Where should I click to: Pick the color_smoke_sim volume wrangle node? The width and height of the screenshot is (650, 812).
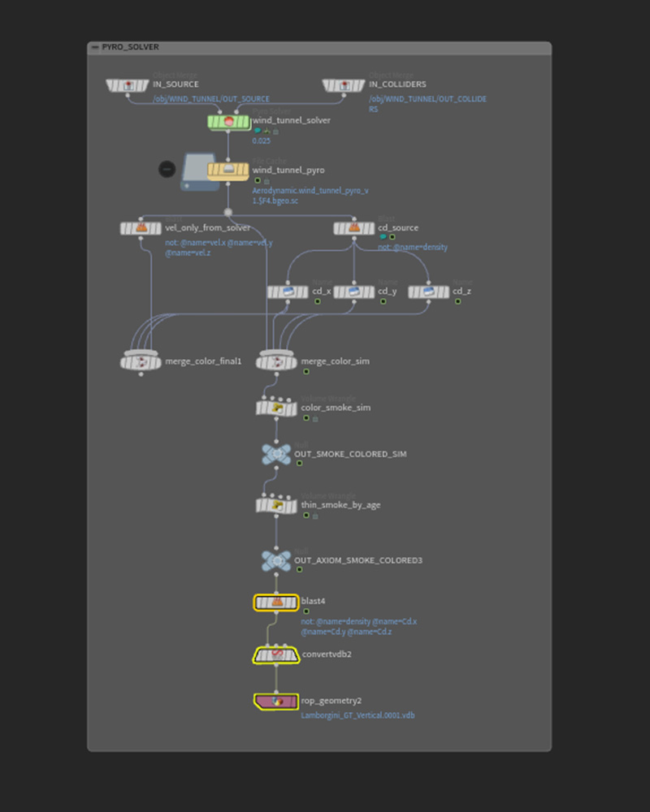(276, 408)
